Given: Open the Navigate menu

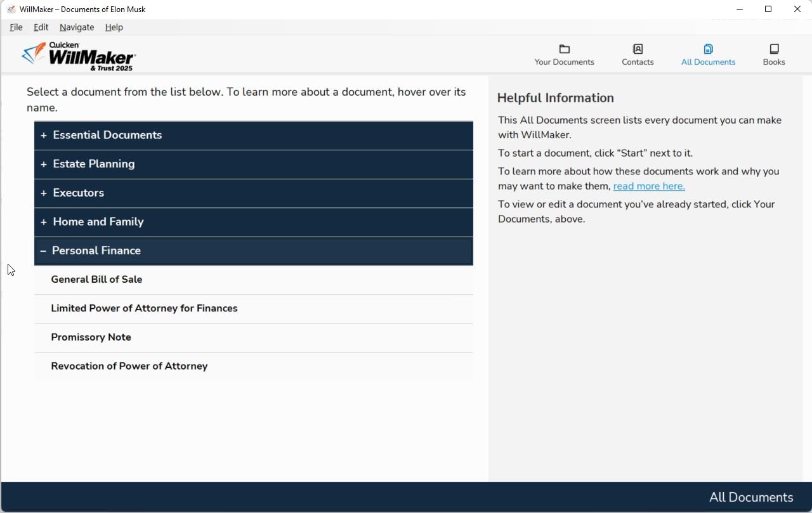Looking at the screenshot, I should (x=77, y=27).
